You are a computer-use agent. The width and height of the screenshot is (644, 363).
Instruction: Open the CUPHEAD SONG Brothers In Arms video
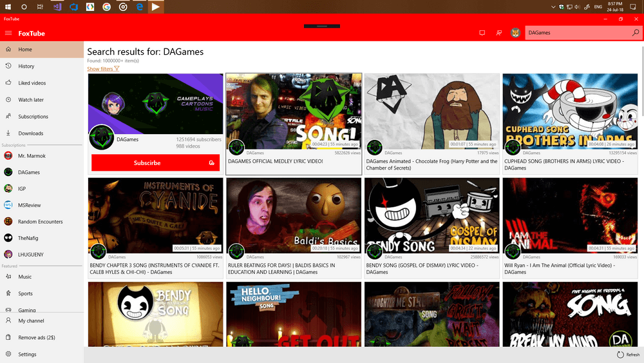pyautogui.click(x=570, y=124)
